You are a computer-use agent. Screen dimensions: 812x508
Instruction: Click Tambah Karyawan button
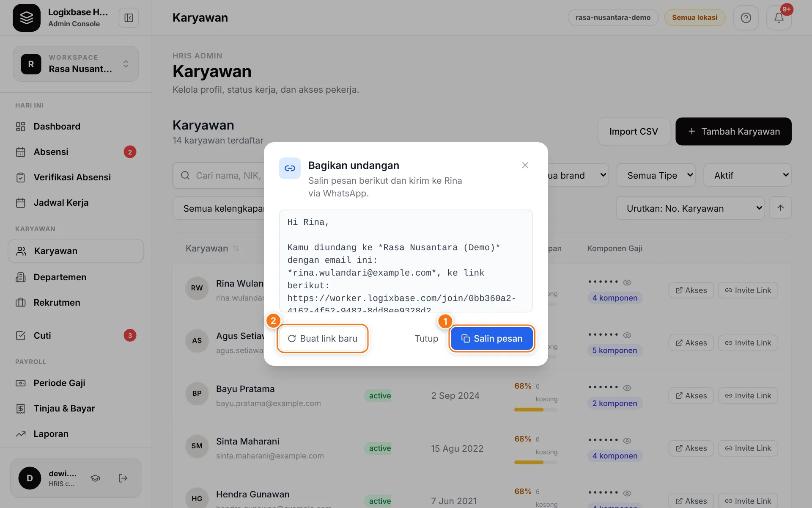coord(733,131)
